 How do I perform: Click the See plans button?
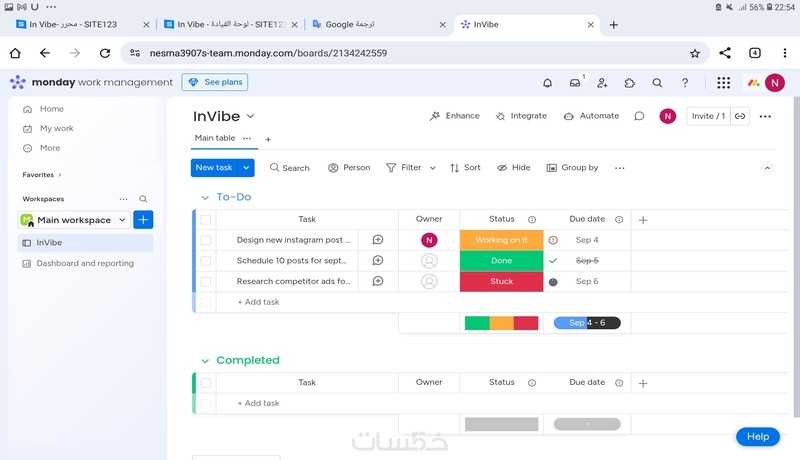tap(215, 82)
